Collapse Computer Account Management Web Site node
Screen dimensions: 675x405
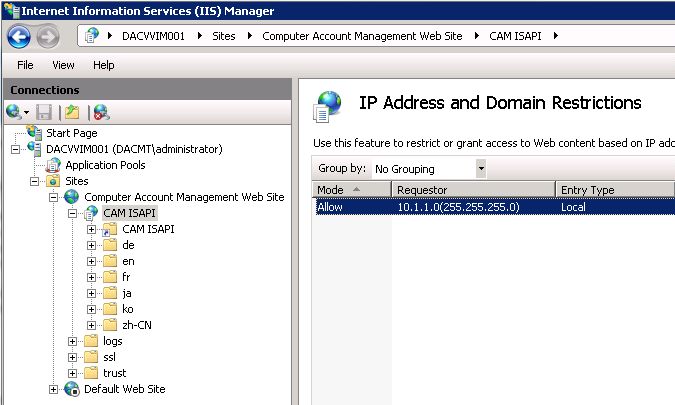point(53,197)
